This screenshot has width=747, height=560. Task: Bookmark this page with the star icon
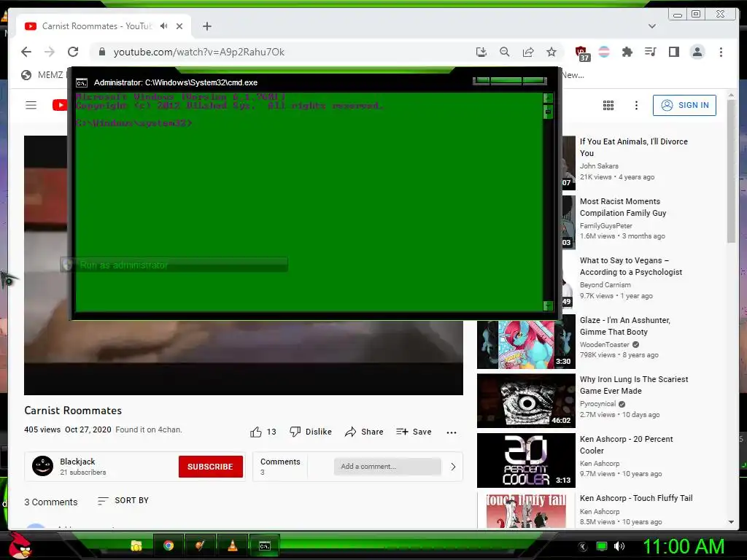(x=551, y=52)
